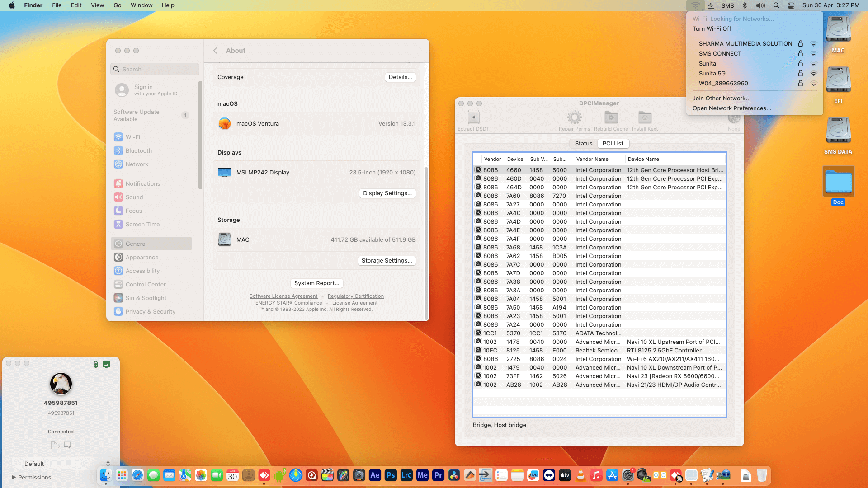The height and width of the screenshot is (488, 868).
Task: Open Spotlight search in menu bar
Action: pyautogui.click(x=776, y=5)
